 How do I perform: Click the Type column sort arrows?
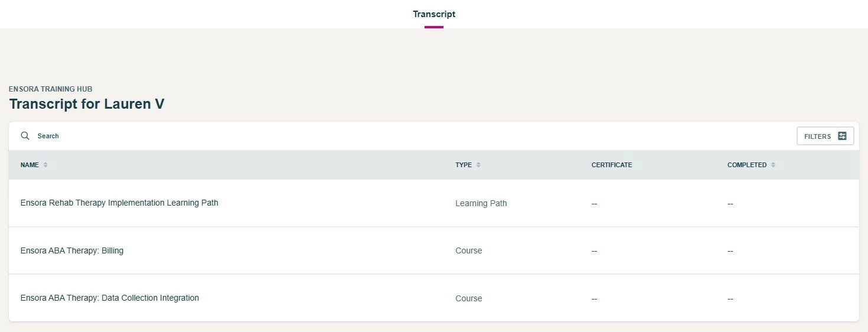pos(478,165)
